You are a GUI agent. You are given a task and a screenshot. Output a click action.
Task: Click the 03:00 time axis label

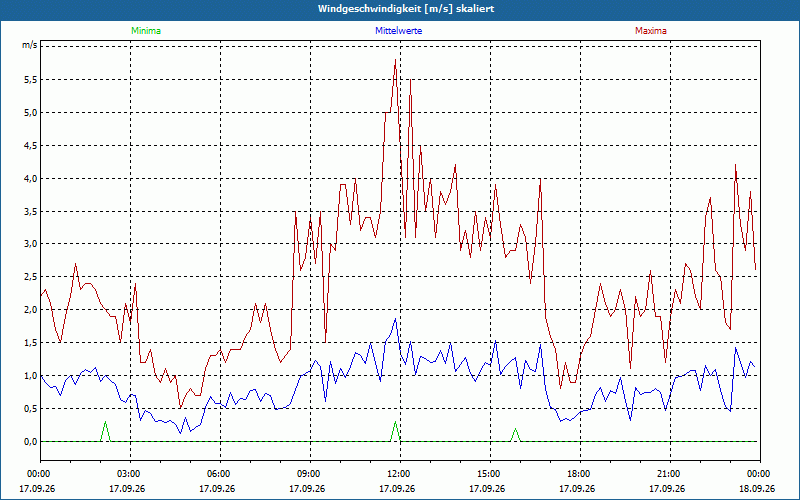point(130,474)
